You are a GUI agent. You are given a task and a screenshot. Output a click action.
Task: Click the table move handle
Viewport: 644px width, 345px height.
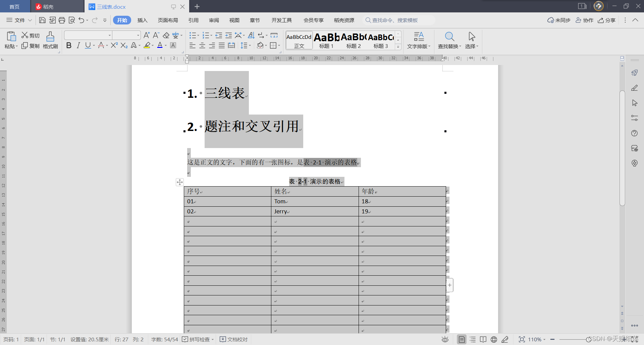tap(180, 182)
